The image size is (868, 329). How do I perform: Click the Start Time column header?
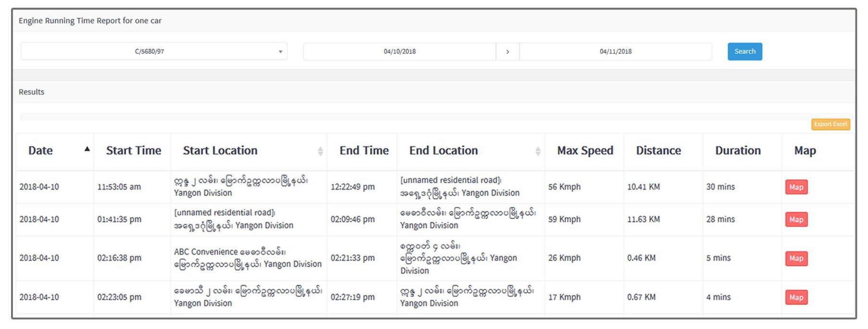(133, 151)
